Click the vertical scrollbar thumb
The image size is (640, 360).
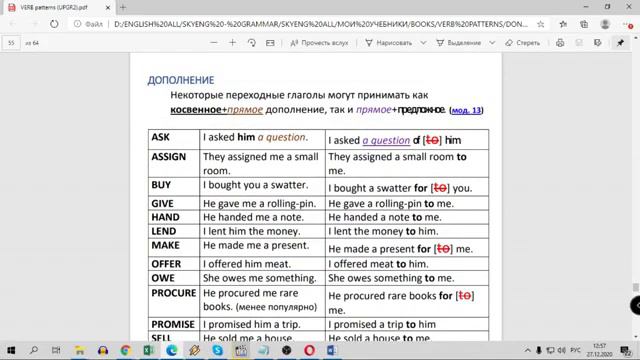point(636,287)
